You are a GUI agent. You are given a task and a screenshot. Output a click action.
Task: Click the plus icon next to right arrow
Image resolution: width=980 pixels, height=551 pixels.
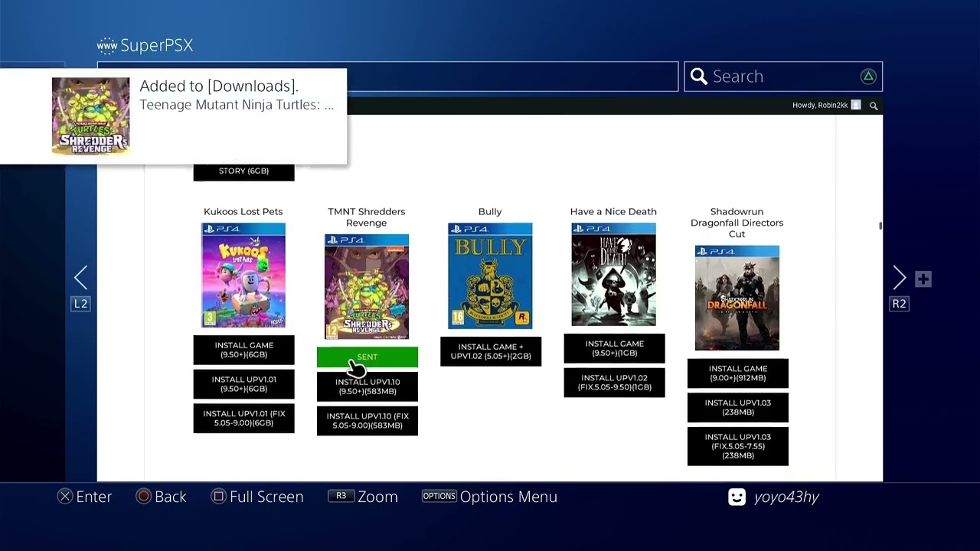923,279
